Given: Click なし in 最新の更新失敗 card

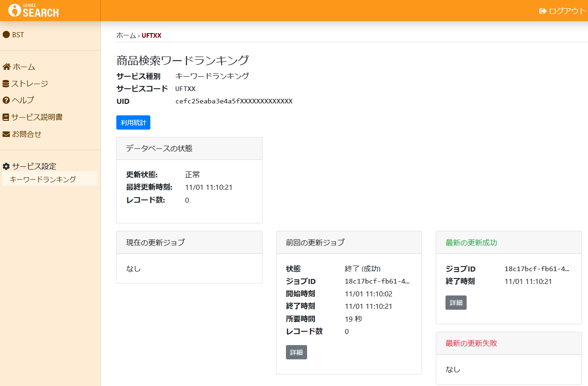Looking at the screenshot, I should 453,369.
